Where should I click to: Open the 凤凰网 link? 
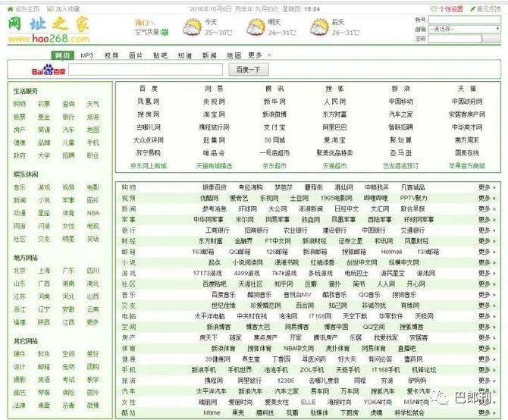149,102
